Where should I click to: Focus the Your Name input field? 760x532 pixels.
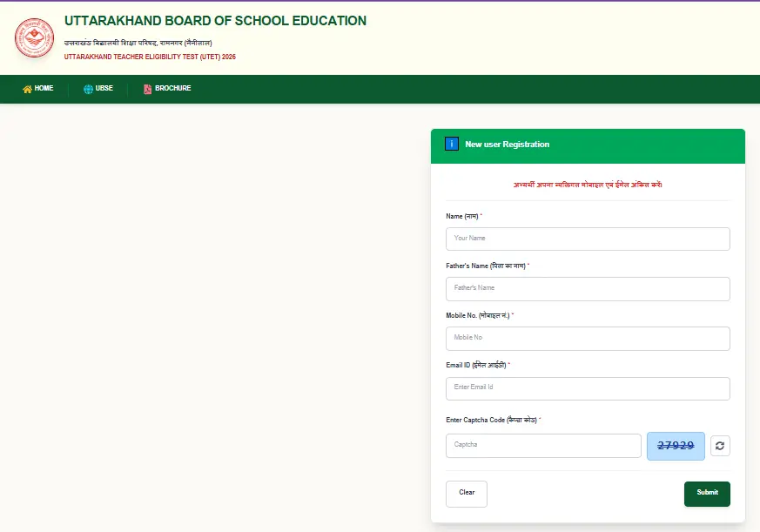click(x=588, y=239)
